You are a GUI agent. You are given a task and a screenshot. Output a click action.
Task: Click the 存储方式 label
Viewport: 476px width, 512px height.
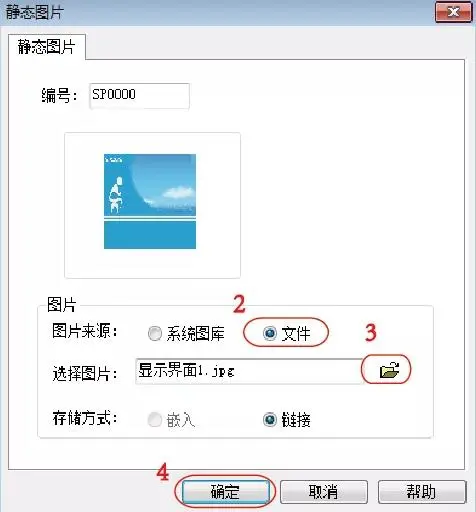pyautogui.click(x=85, y=418)
